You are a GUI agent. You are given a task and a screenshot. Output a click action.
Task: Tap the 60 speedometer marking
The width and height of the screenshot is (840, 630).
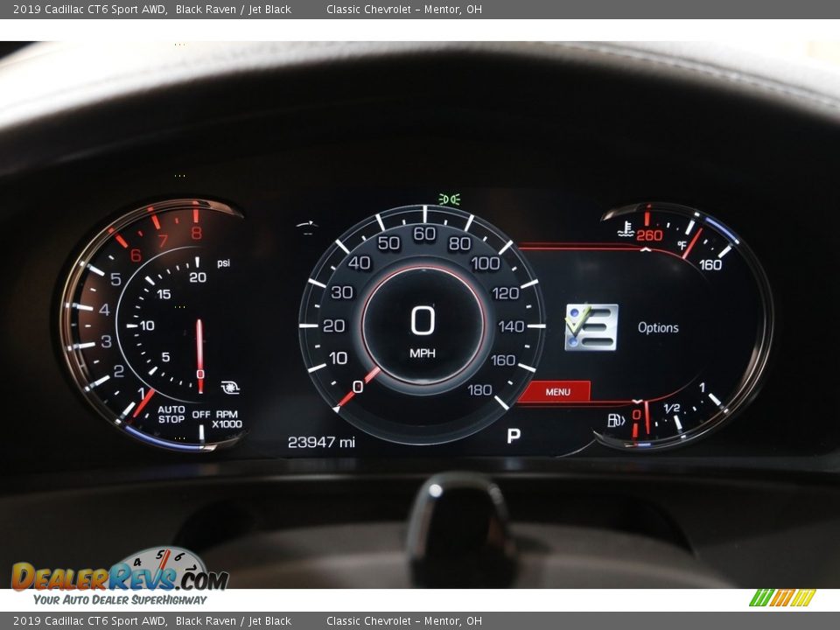424,234
